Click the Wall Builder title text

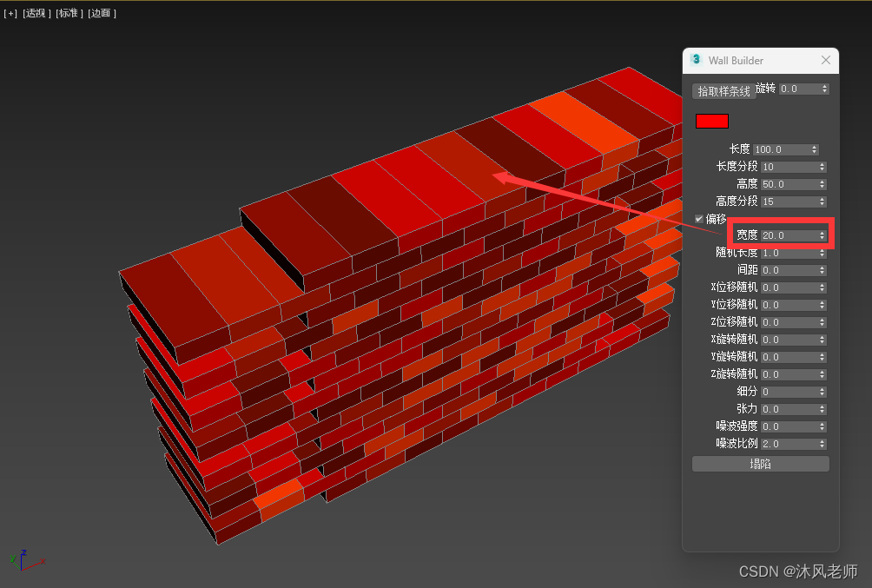pyautogui.click(x=736, y=61)
